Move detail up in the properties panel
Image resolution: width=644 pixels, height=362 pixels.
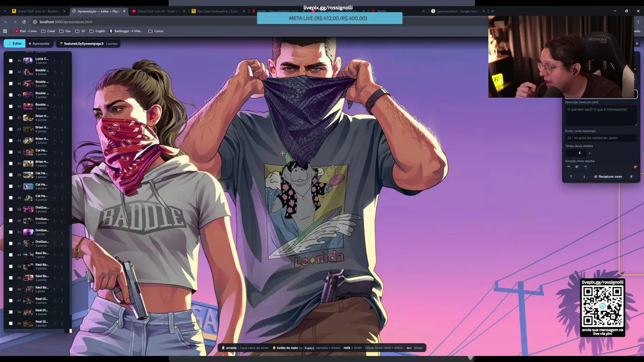coord(571,176)
